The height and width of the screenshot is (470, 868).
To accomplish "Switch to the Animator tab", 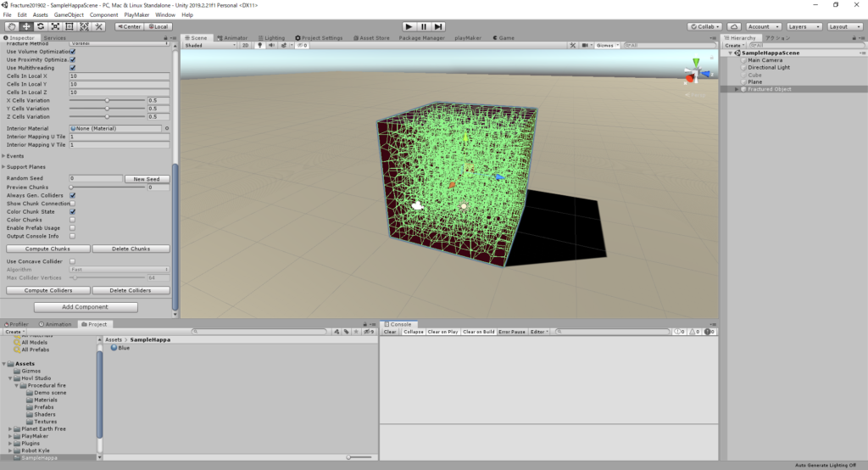I will click(232, 37).
